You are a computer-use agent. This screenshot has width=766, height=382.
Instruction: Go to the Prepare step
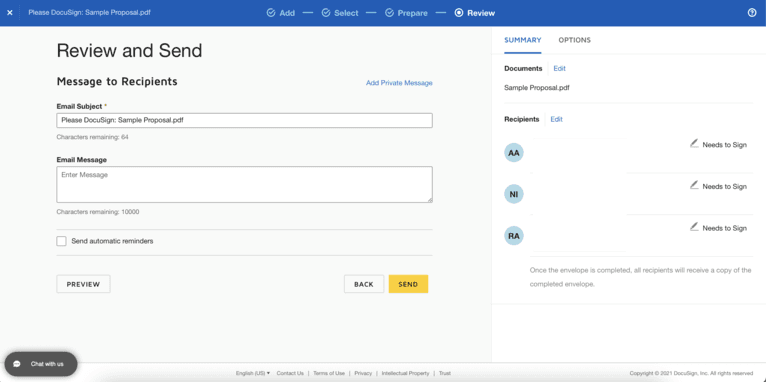click(406, 13)
